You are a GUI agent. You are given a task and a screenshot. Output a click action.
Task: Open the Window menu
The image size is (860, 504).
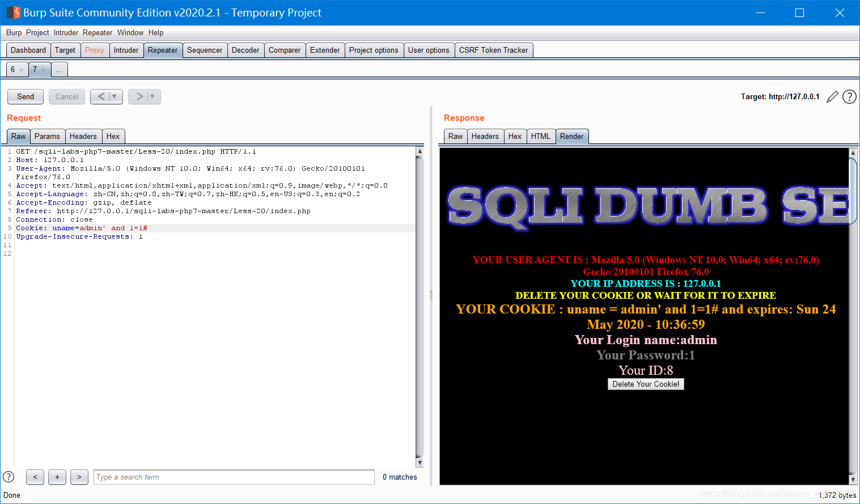tap(130, 33)
